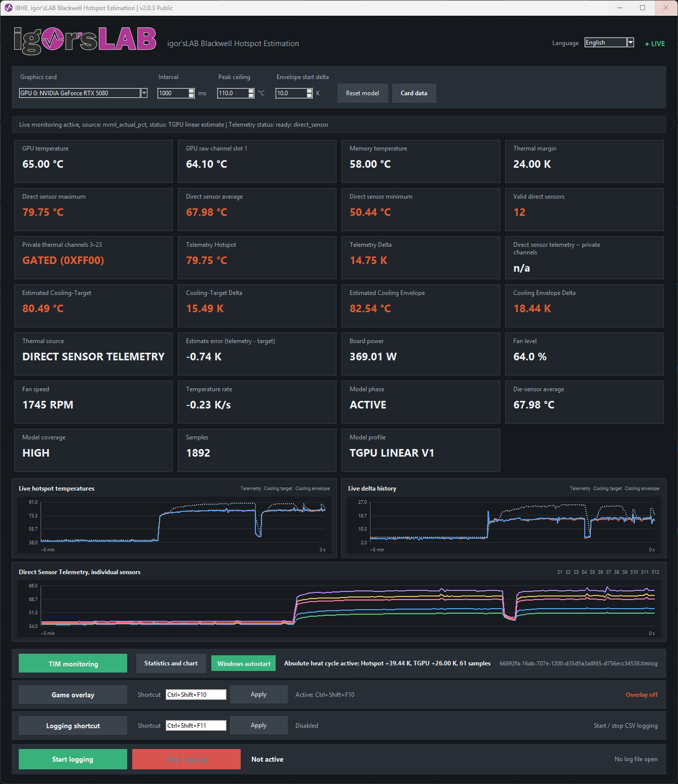
Task: Apply the Game overlay shortcut
Action: pyautogui.click(x=258, y=694)
